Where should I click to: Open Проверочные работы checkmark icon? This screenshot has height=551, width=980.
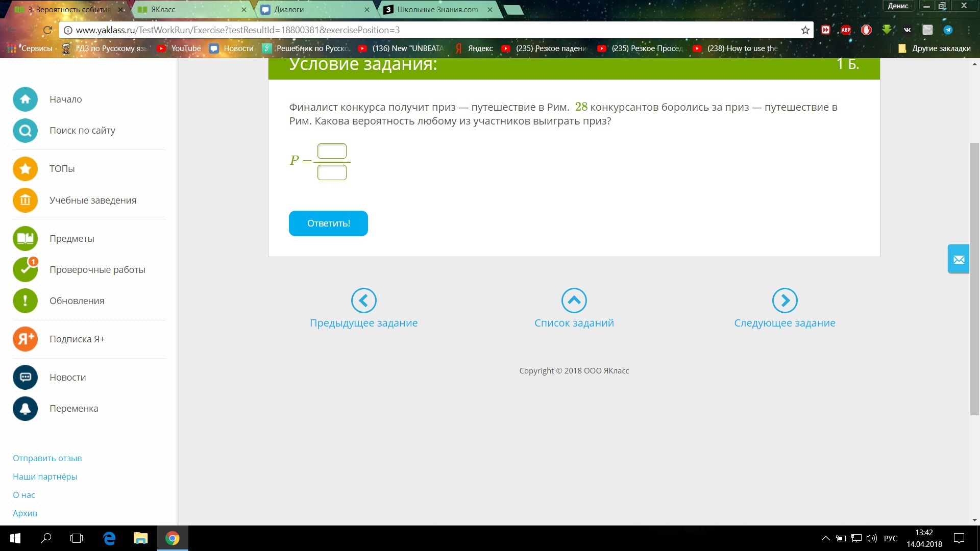(x=25, y=270)
